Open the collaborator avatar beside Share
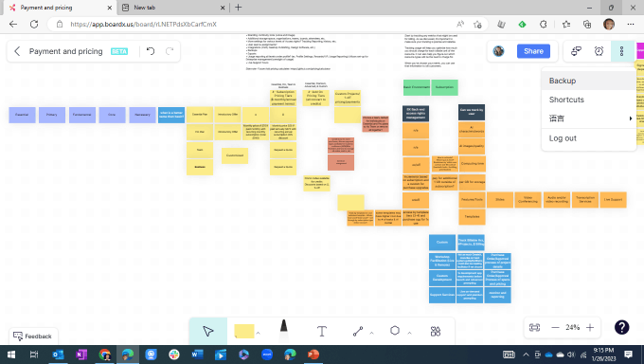Screen dimensions: 644x364 [498, 51]
